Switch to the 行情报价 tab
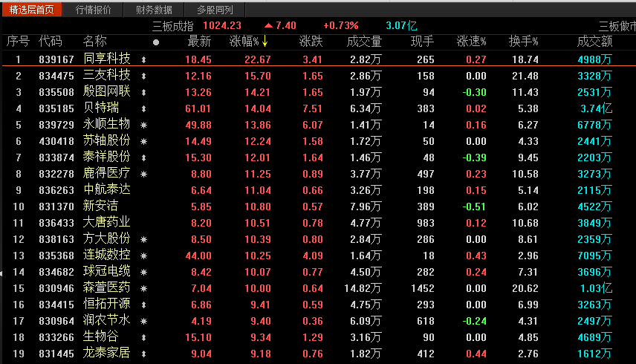This screenshot has height=364, width=636. pyautogui.click(x=94, y=10)
